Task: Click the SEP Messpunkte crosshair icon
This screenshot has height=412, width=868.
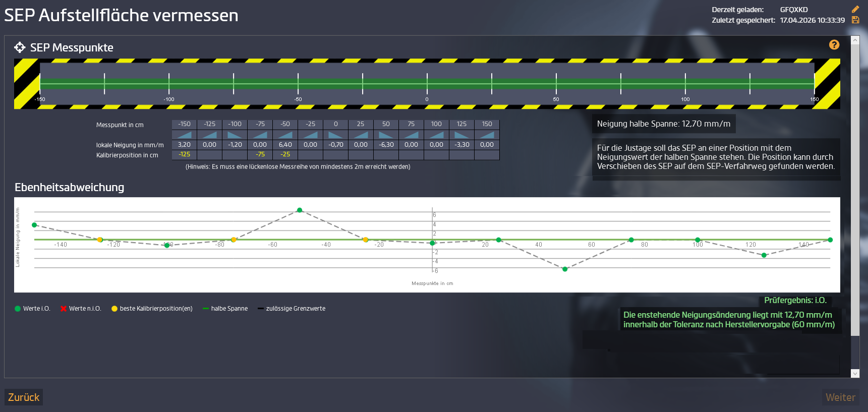Action: (x=20, y=47)
